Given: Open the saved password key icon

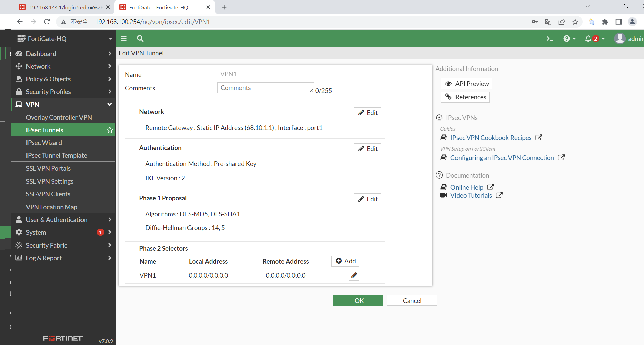Looking at the screenshot, I should click(535, 22).
